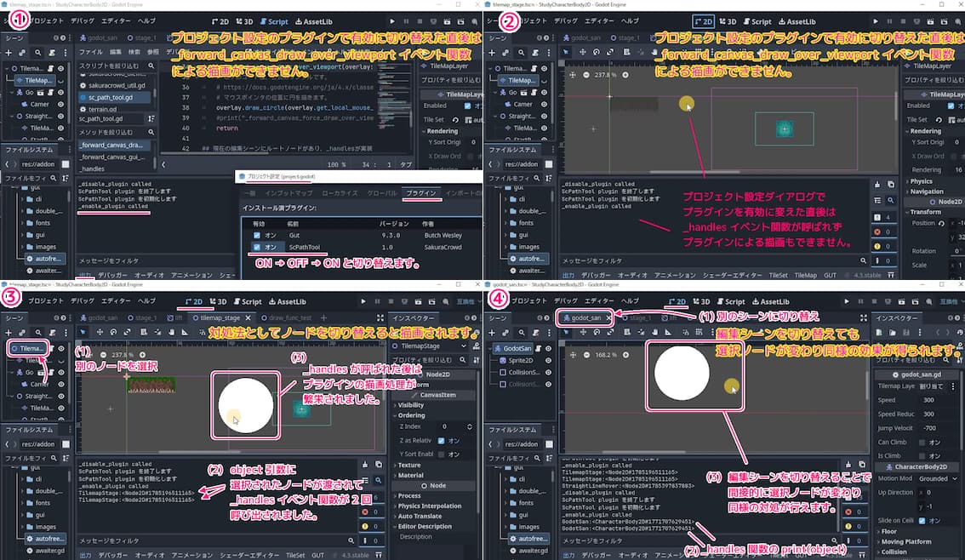Image resolution: width=965 pixels, height=560 pixels.
Task: Open the インプットマップ tab in Project Settings
Action: pyautogui.click(x=288, y=193)
